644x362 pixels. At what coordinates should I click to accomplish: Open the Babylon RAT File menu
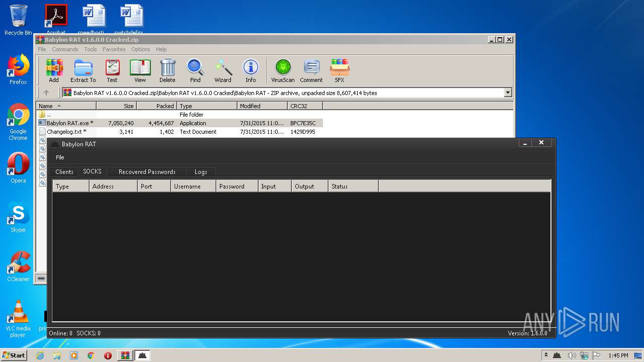click(60, 157)
